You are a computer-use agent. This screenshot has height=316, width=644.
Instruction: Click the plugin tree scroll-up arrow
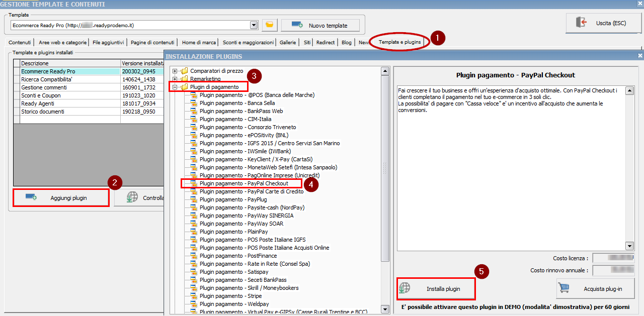click(385, 71)
